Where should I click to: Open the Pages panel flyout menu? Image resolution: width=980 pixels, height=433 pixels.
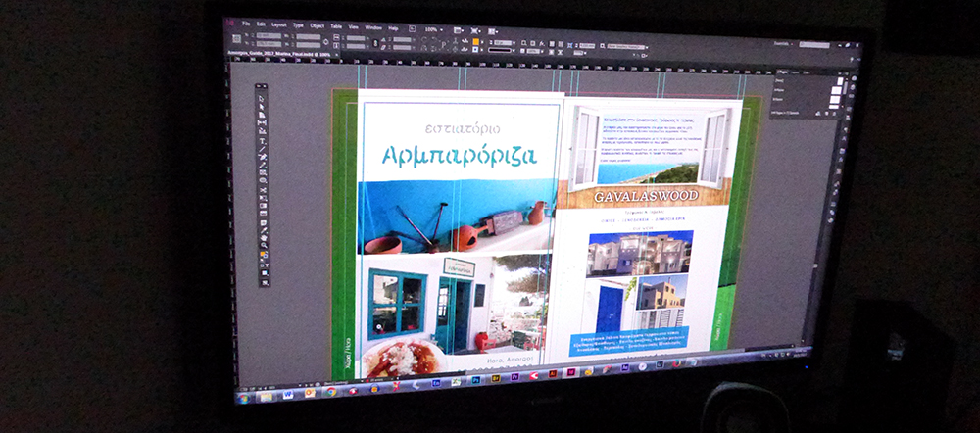(x=847, y=73)
